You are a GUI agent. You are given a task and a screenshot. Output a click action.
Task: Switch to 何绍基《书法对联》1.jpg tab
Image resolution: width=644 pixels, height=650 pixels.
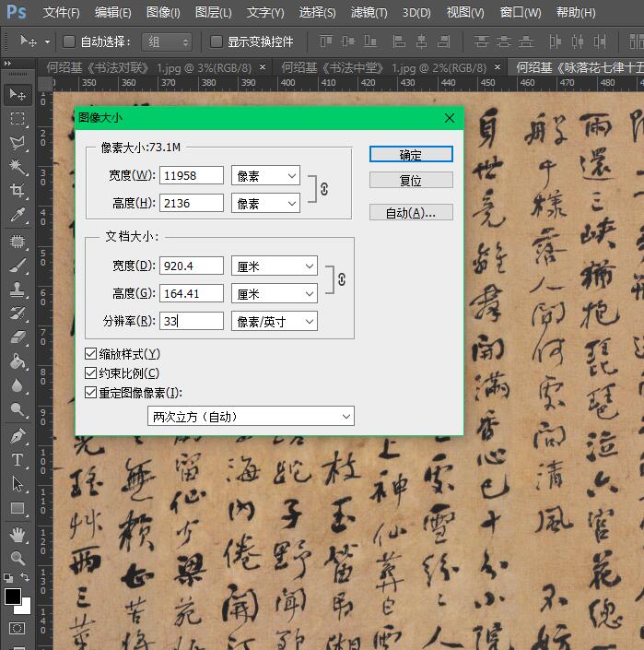(x=149, y=67)
